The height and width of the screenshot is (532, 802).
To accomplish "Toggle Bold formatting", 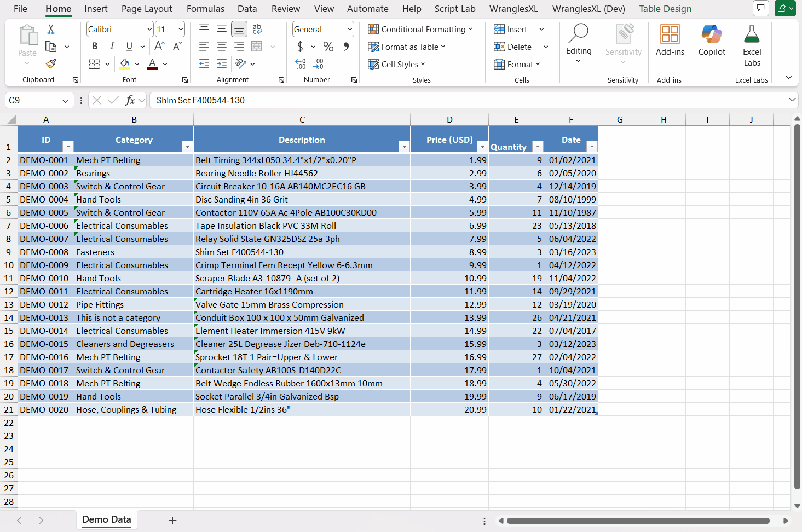I will coord(95,47).
